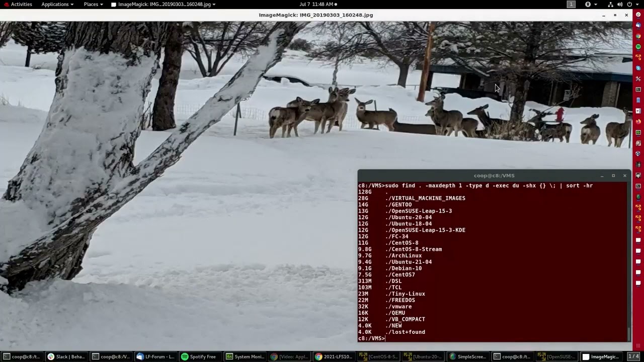Click the coop@c8:/VMS terminal title bar
This screenshot has width=644, height=362.
pyautogui.click(x=494, y=175)
